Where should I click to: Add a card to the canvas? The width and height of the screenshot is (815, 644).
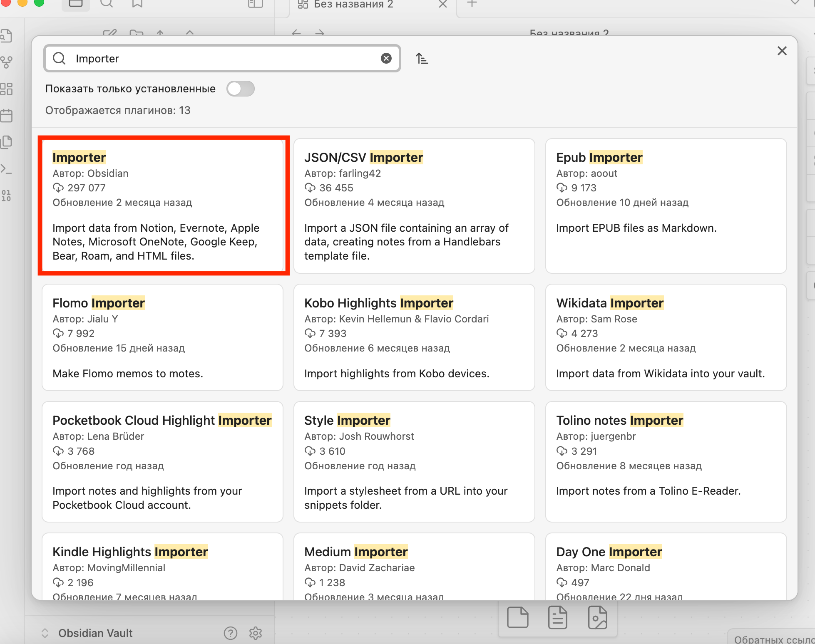coord(518,617)
